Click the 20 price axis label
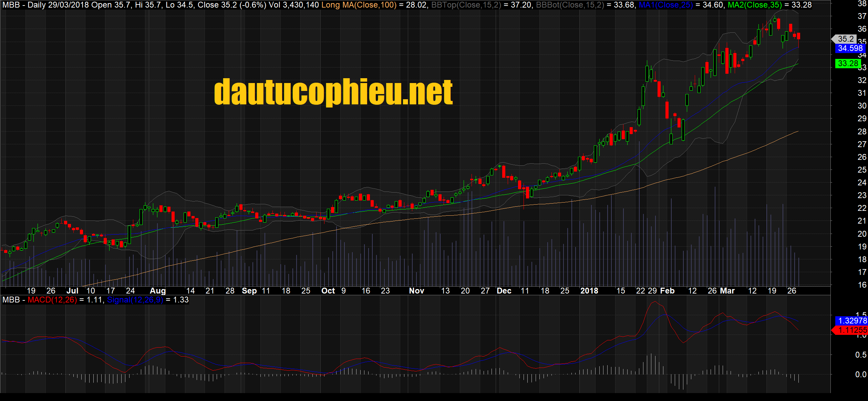The image size is (868, 401). pos(862,234)
